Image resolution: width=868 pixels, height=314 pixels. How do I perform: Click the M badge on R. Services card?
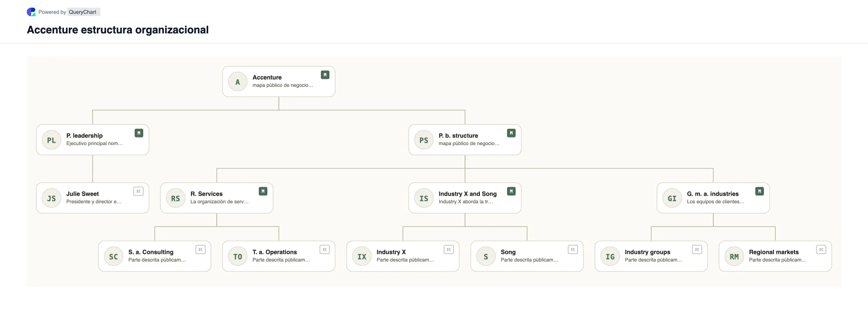(x=263, y=191)
